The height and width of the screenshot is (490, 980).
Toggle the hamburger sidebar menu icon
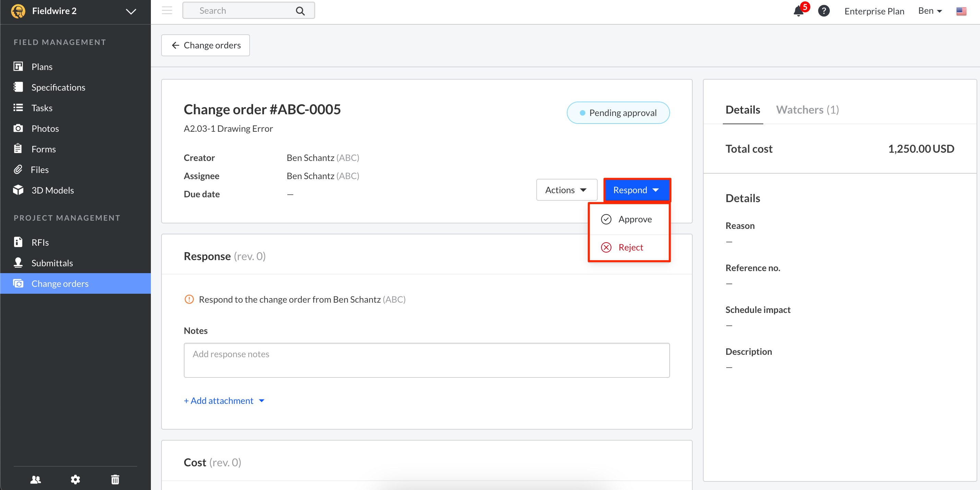[x=167, y=11]
